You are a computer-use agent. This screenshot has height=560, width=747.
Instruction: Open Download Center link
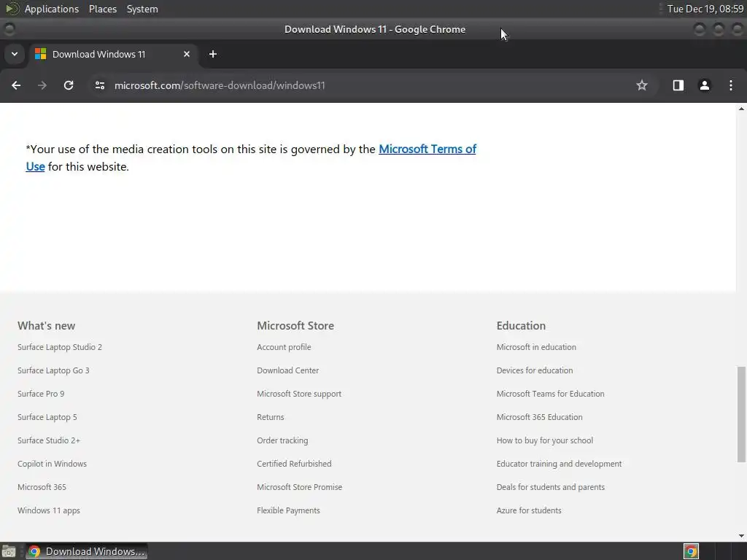[x=287, y=370]
